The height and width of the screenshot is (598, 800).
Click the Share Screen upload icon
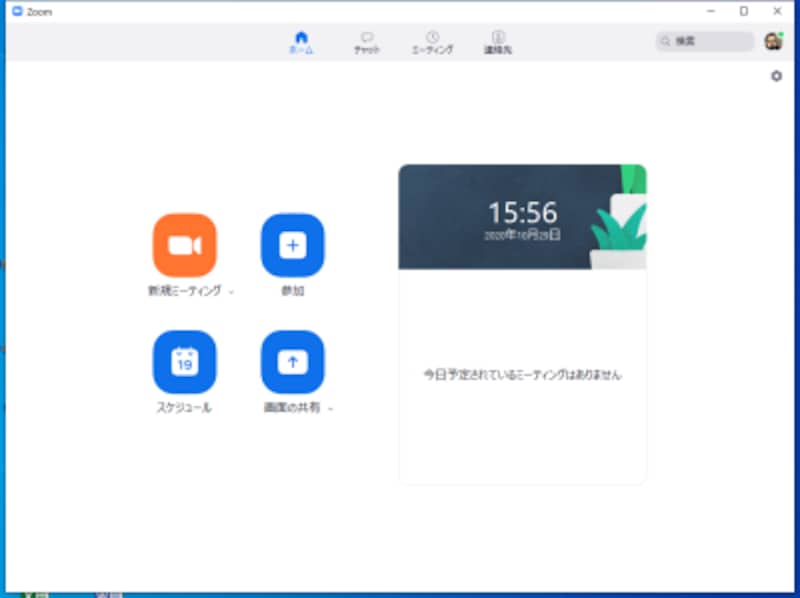292,362
